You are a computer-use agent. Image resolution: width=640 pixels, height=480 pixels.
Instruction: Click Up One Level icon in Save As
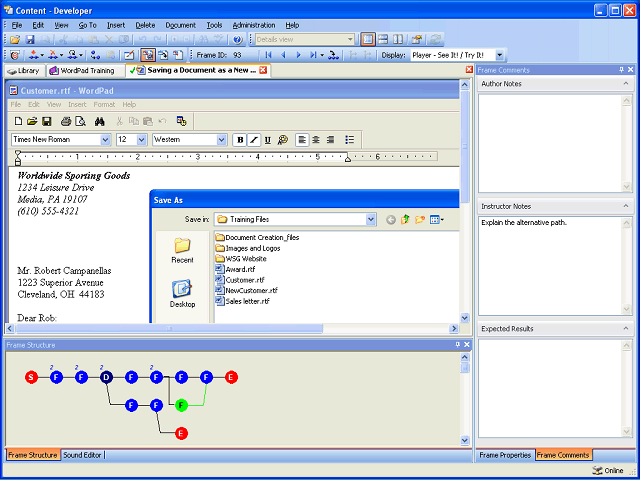[405, 220]
